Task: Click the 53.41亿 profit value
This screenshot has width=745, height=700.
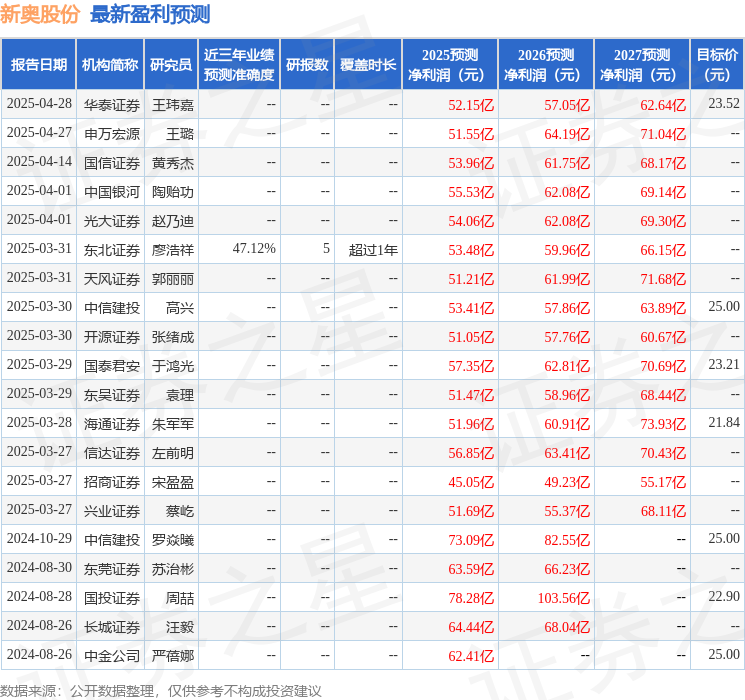Action: [x=471, y=308]
